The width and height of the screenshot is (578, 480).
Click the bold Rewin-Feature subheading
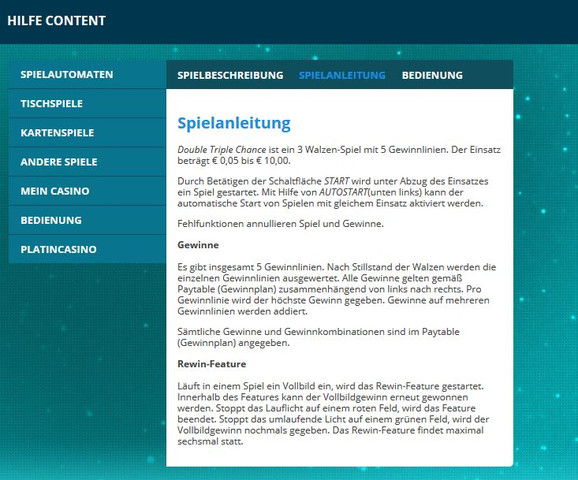click(x=212, y=364)
